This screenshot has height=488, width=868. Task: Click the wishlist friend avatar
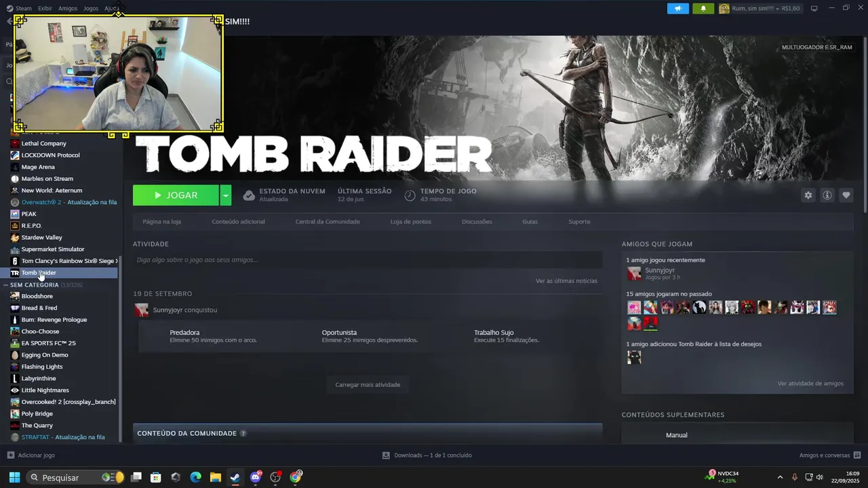tap(634, 357)
